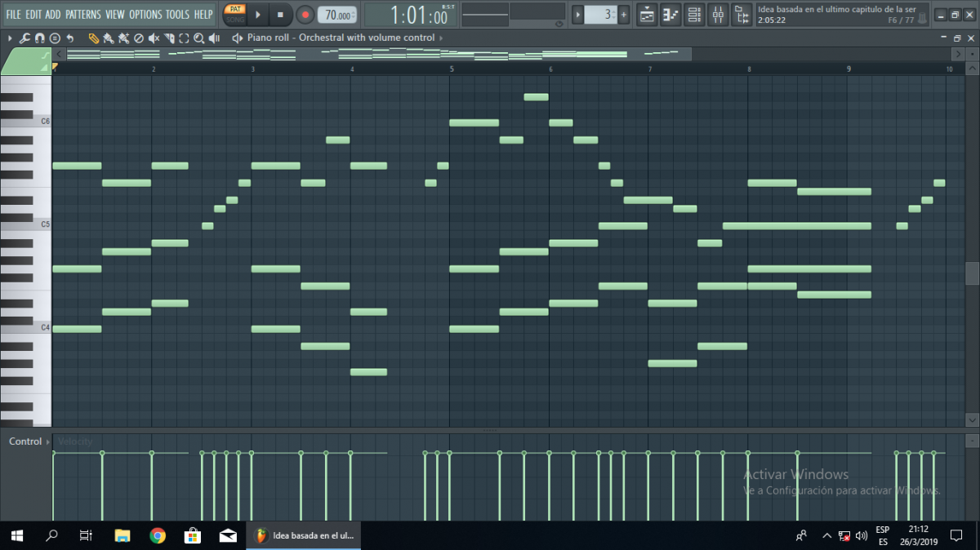Select the Draw pencil tool
This screenshot has width=980, height=550.
click(x=93, y=38)
